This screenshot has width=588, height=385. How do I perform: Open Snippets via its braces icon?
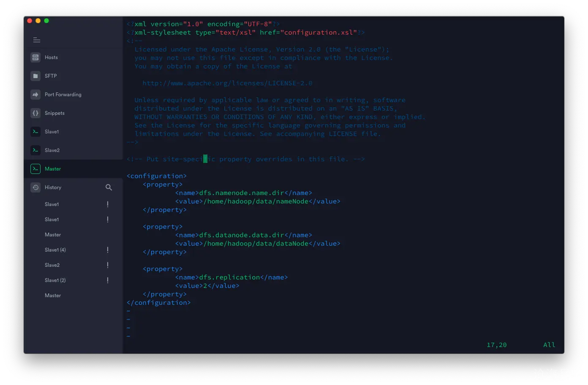point(35,113)
